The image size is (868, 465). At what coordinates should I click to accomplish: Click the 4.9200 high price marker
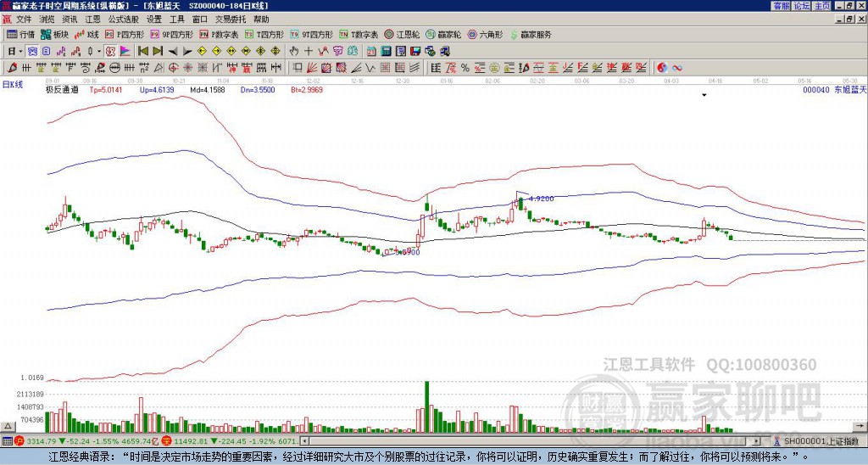tap(542, 199)
